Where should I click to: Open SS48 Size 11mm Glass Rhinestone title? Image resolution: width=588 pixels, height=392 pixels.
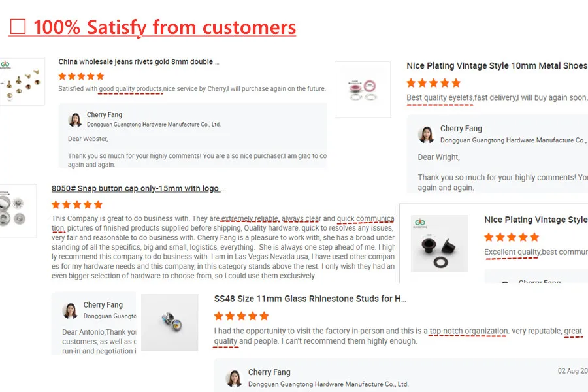click(310, 299)
